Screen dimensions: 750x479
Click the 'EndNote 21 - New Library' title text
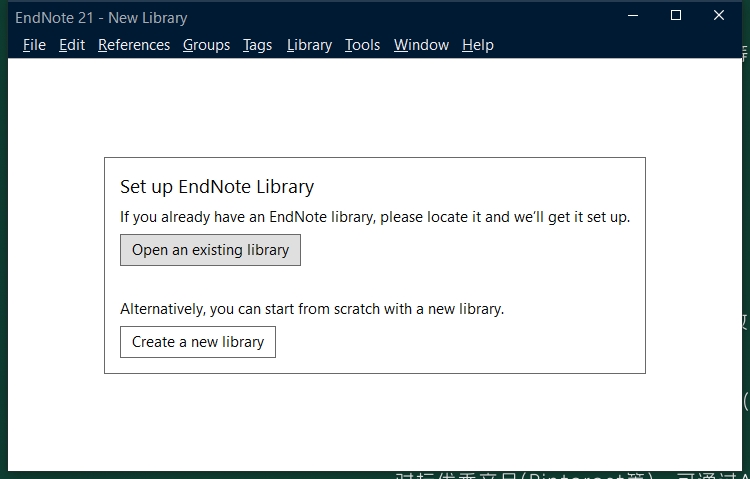pyautogui.click(x=101, y=18)
